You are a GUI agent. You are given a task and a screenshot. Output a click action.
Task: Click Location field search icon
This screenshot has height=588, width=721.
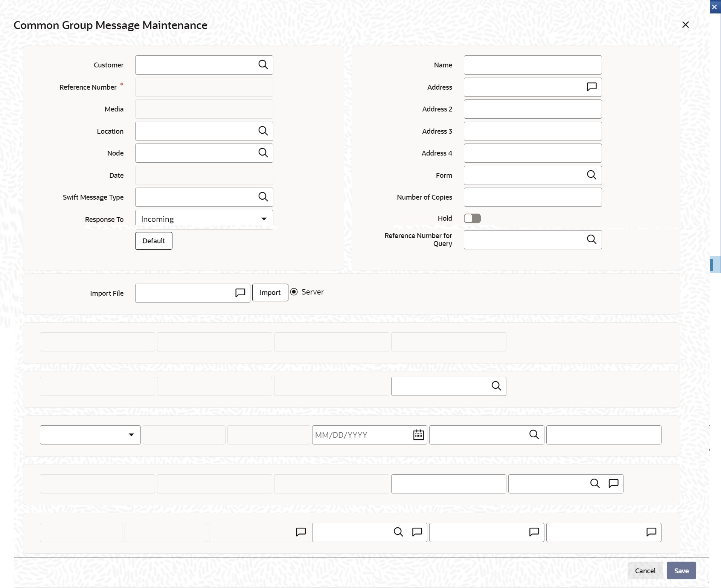(263, 131)
